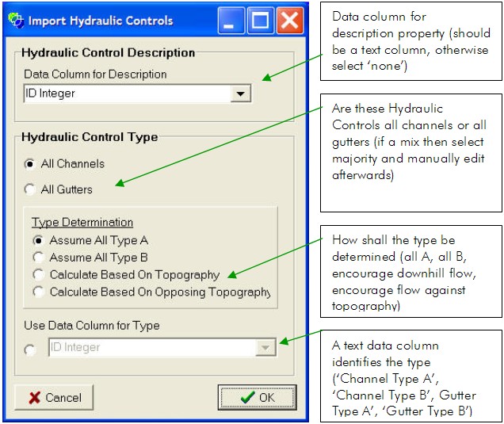Close the dialog with the red X
The width and height of the screenshot is (504, 424).
click(288, 21)
